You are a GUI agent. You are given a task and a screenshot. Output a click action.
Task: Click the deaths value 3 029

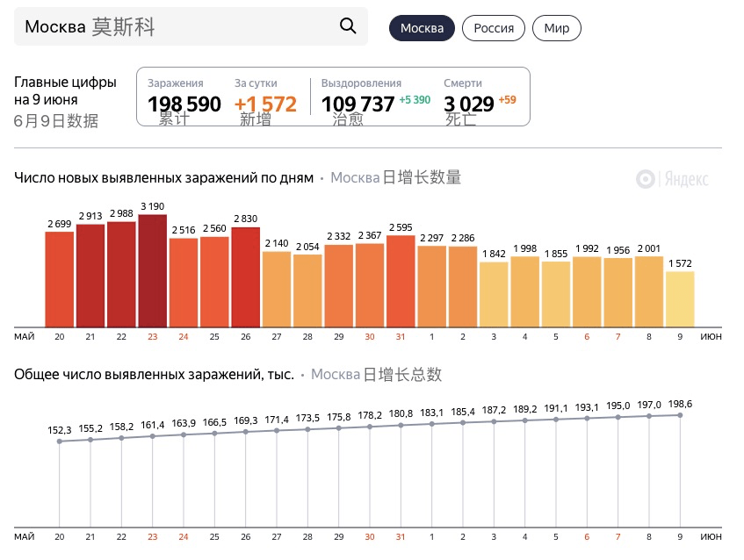tap(469, 104)
